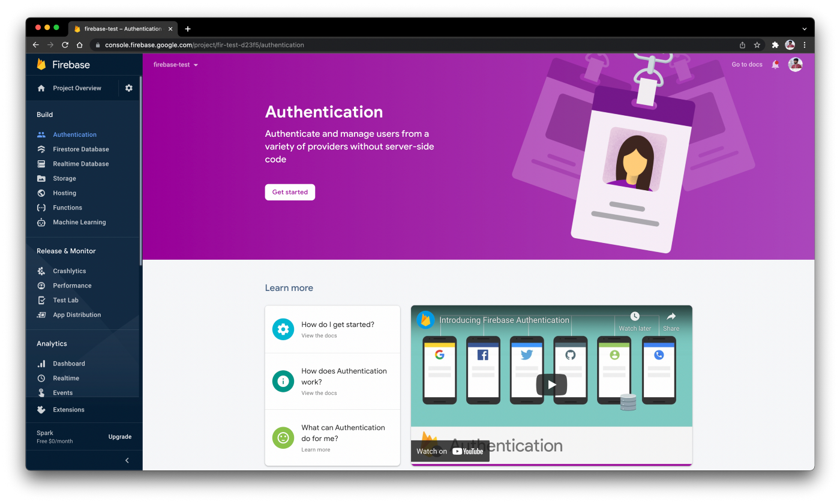The image size is (840, 504).
Task: Click the notifications bell icon
Action: (775, 64)
